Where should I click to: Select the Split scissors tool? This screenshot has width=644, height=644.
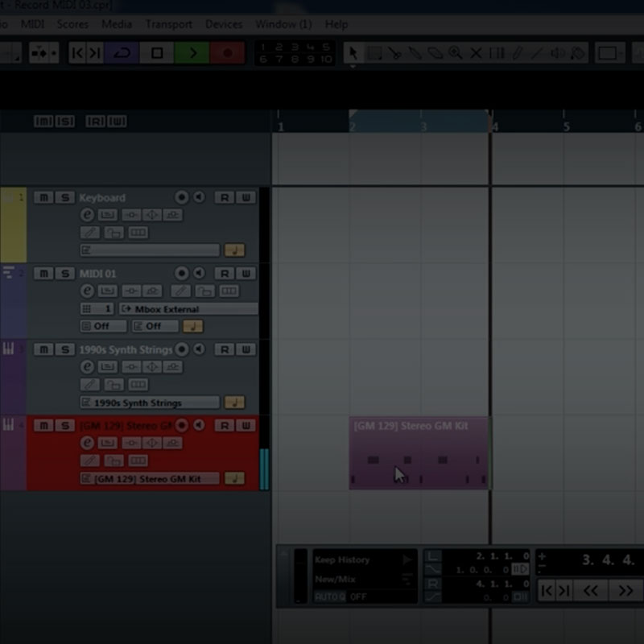click(394, 52)
